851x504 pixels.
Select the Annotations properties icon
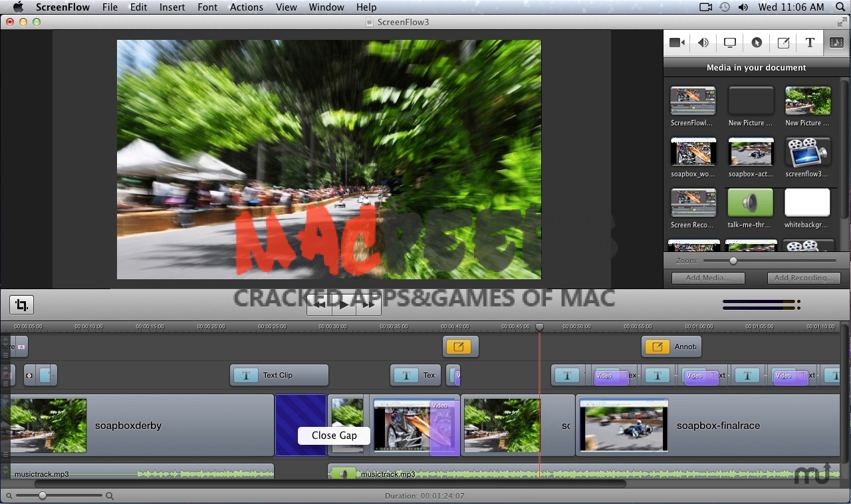click(x=783, y=43)
